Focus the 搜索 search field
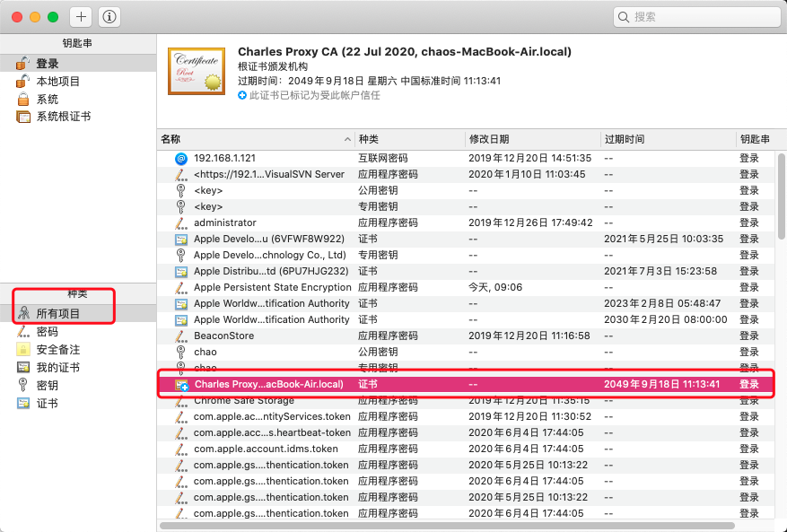This screenshot has height=532, width=787. [x=696, y=17]
